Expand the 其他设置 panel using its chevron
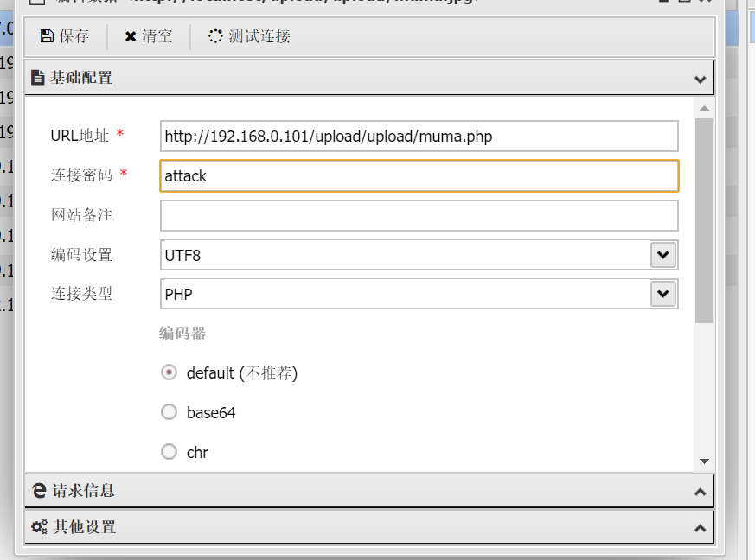Screen dimensions: 755x560 pyautogui.click(x=701, y=528)
